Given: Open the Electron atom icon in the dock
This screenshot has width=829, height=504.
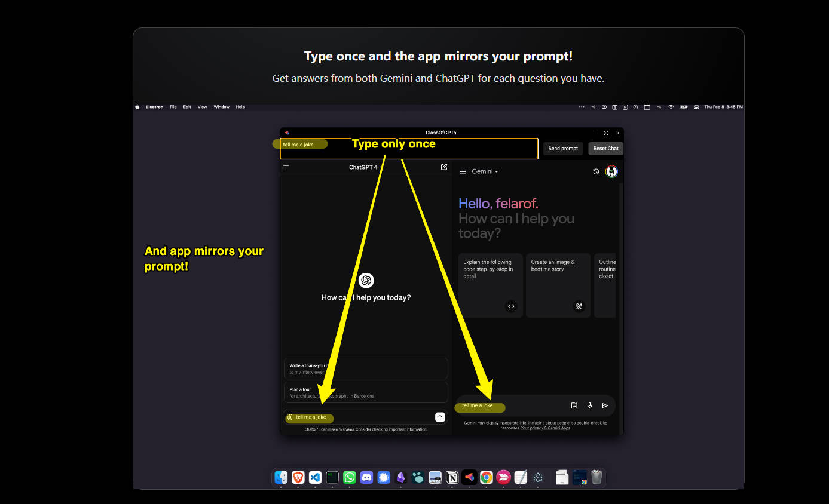Looking at the screenshot, I should [x=537, y=477].
